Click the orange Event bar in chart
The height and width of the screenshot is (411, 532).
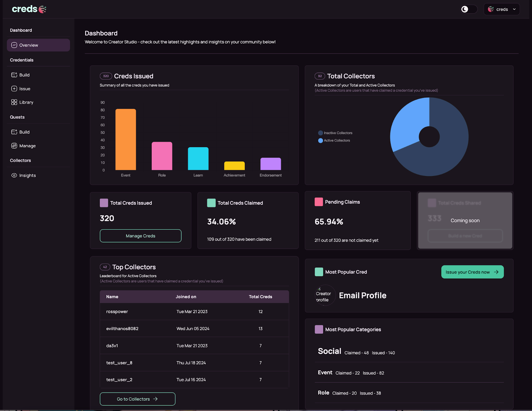click(x=126, y=139)
